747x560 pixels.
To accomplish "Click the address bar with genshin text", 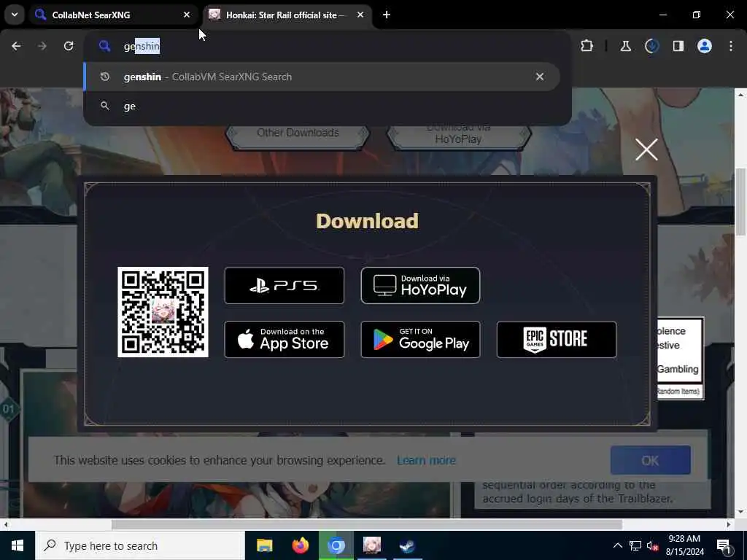I will click(x=328, y=46).
